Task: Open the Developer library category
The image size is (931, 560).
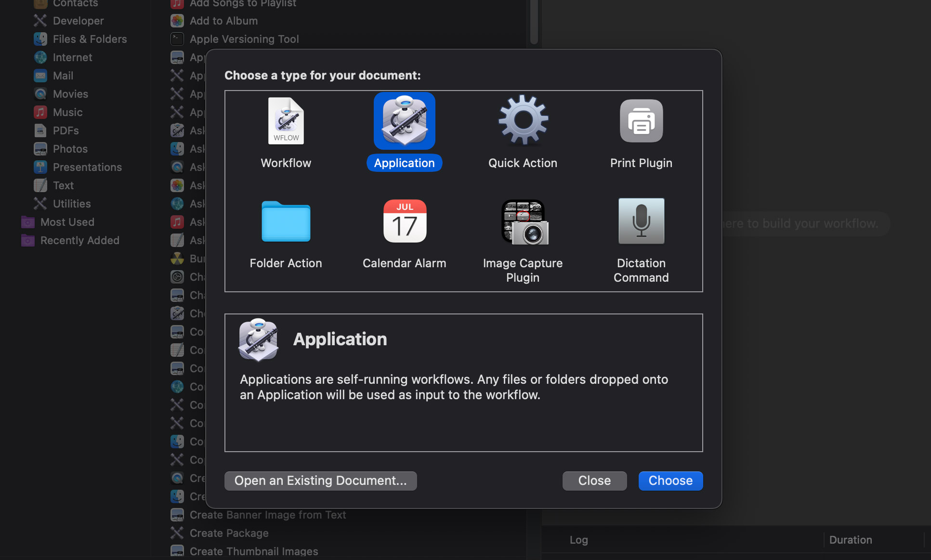Action: coord(69,21)
